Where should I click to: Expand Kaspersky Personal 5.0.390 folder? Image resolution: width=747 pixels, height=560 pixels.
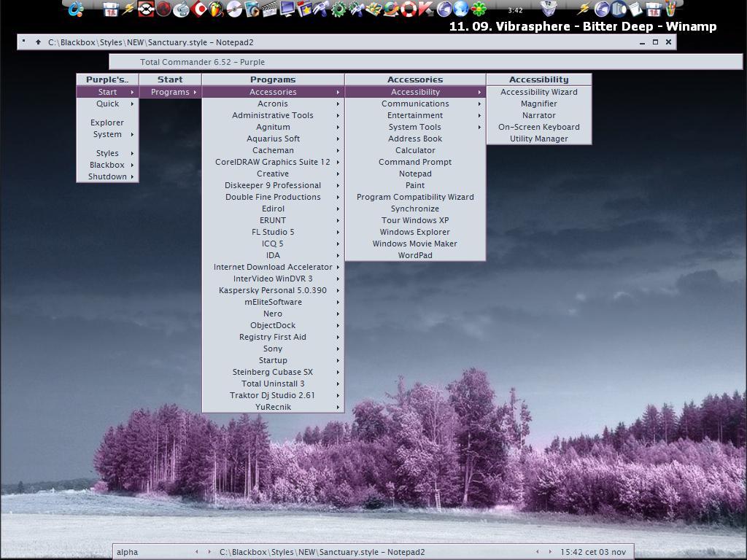coord(273,290)
